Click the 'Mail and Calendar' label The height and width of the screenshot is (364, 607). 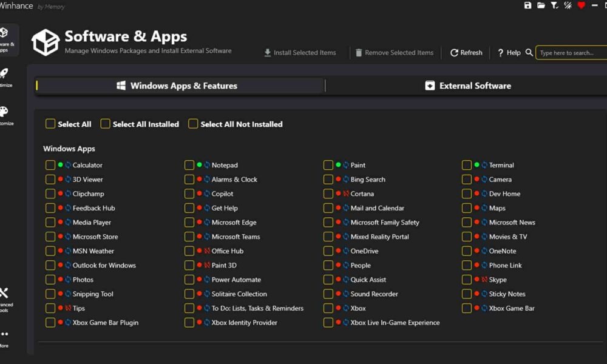click(x=377, y=208)
